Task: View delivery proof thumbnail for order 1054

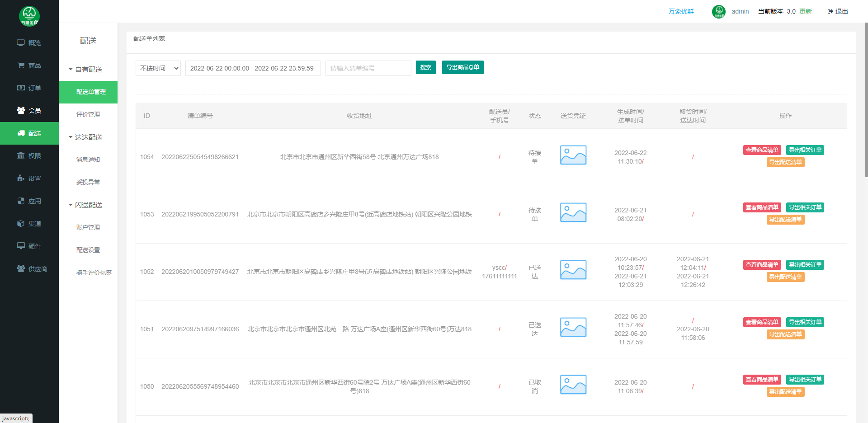Action: tap(573, 155)
